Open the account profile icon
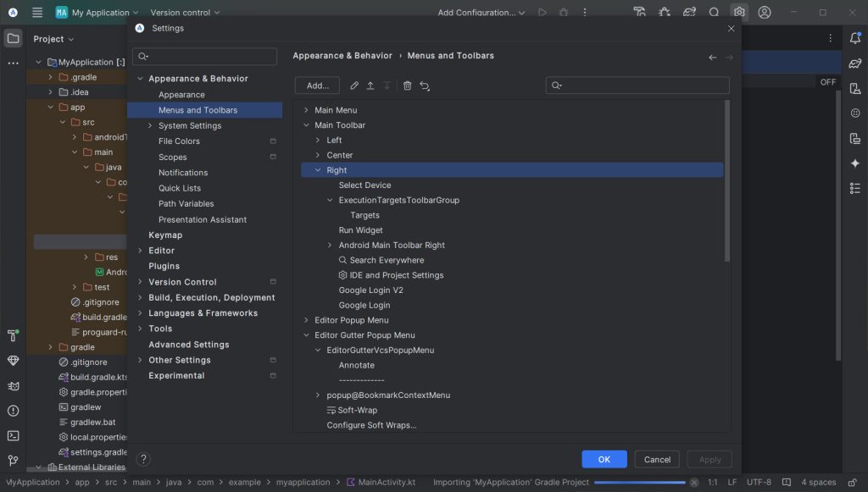Viewport: 868px width, 492px height. pos(765,12)
